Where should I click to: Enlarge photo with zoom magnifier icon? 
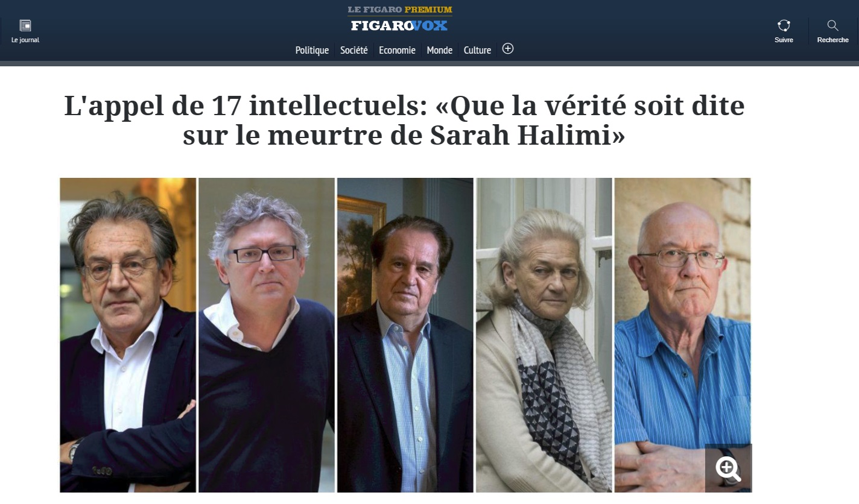coord(728,468)
